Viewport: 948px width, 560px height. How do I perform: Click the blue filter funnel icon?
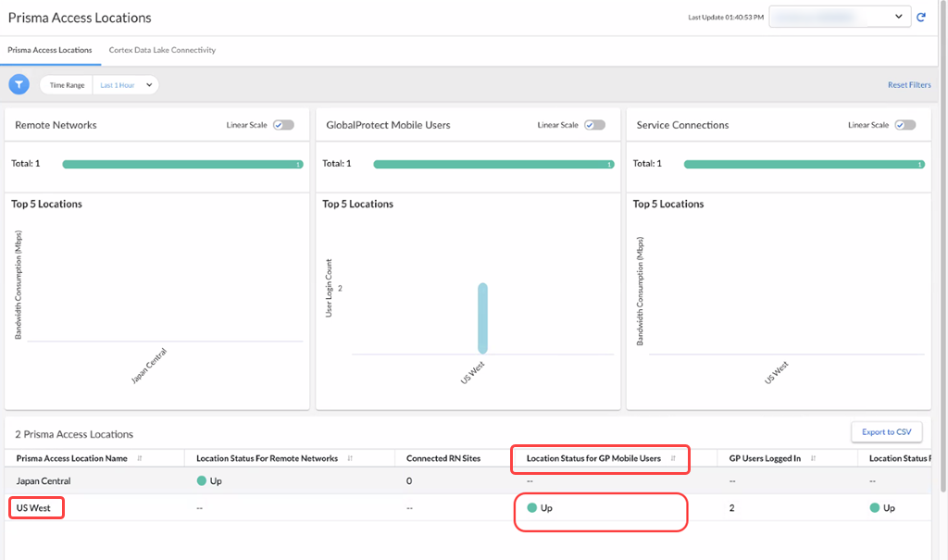(x=19, y=85)
